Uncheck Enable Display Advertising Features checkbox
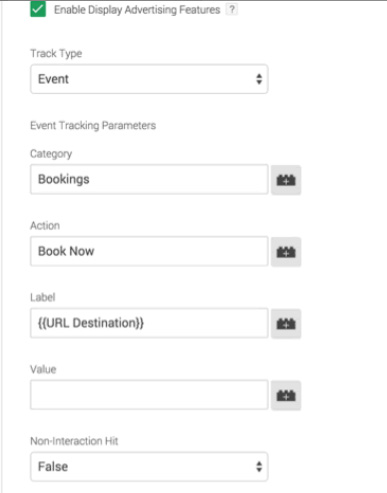Screen dimensions: 387x493 (38, 9)
